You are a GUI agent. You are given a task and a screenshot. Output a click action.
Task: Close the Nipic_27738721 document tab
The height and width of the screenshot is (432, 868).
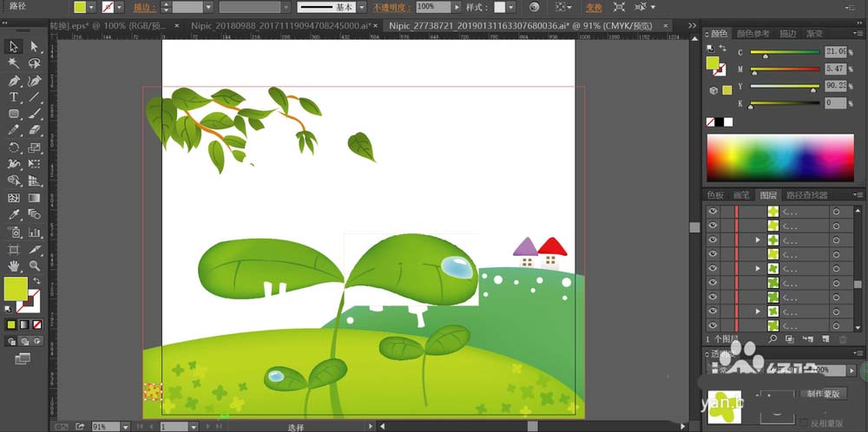(664, 25)
